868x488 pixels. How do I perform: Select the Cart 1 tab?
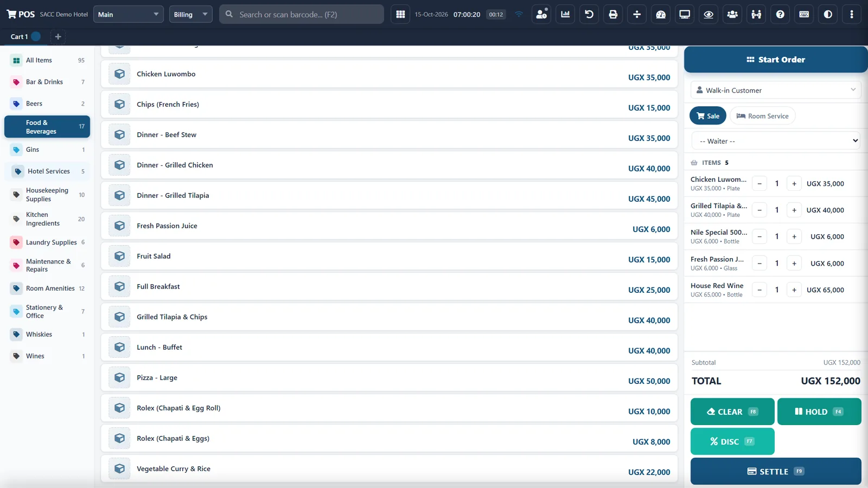(25, 36)
